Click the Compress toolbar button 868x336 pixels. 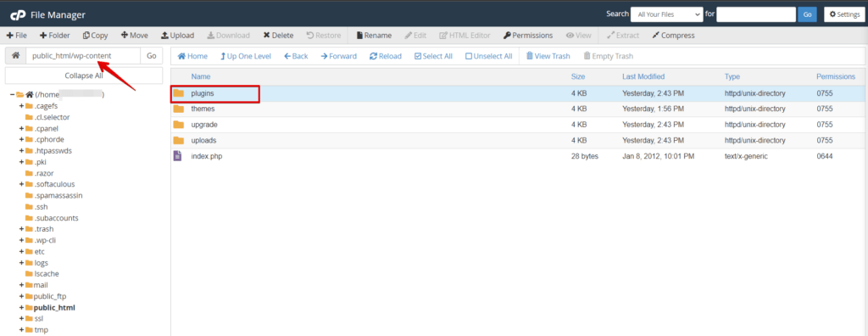pos(673,36)
